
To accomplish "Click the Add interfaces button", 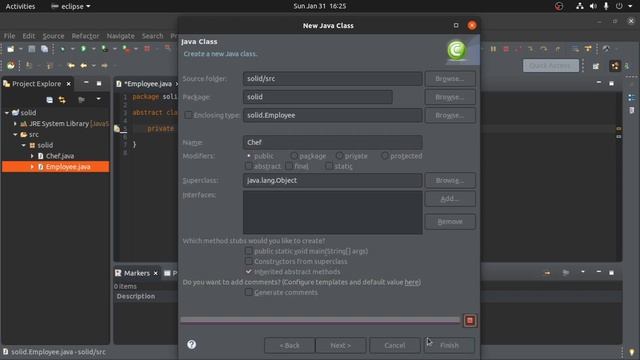I will (x=450, y=199).
